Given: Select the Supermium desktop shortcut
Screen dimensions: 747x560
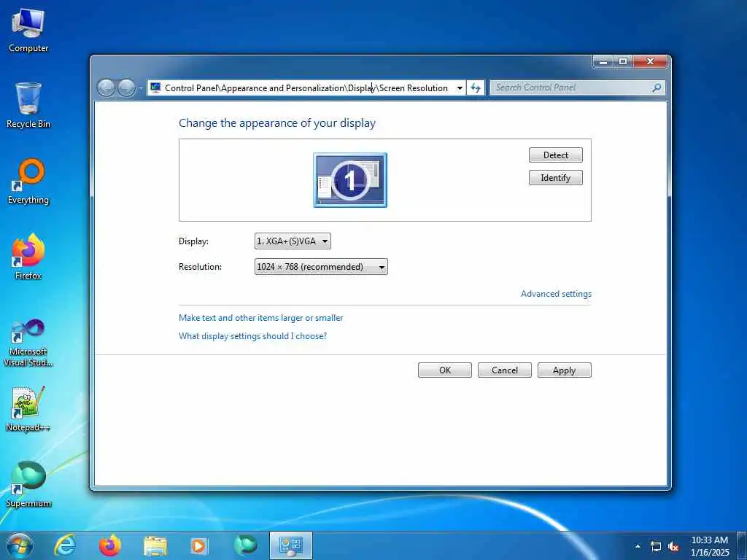Looking at the screenshot, I should tap(28, 485).
